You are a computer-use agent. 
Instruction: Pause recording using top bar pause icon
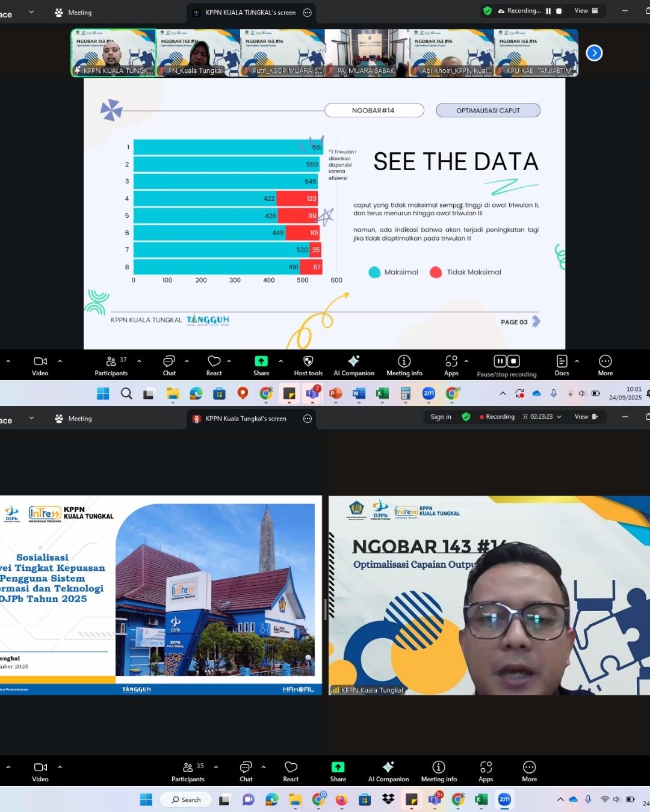tap(548, 11)
